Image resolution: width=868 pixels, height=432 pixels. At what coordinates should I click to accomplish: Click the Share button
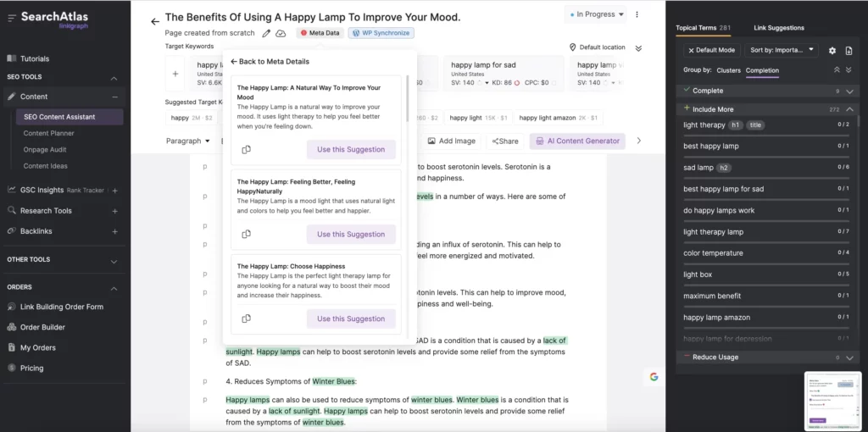tap(505, 141)
